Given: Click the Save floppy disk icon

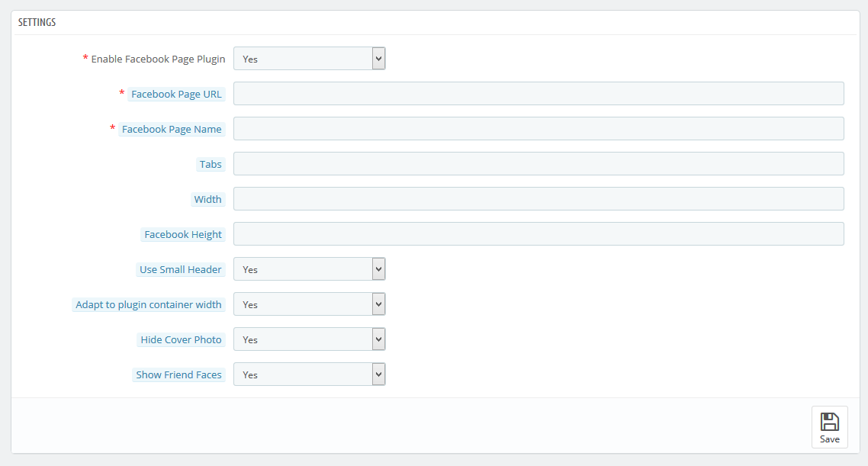Looking at the screenshot, I should coord(829,422).
